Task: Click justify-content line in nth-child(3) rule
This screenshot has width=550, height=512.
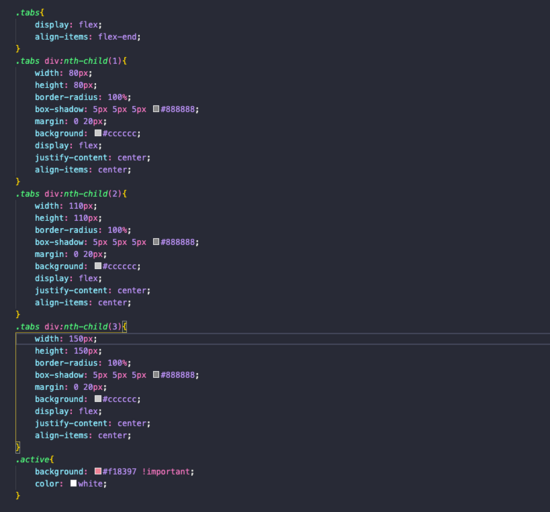Action: tap(93, 424)
